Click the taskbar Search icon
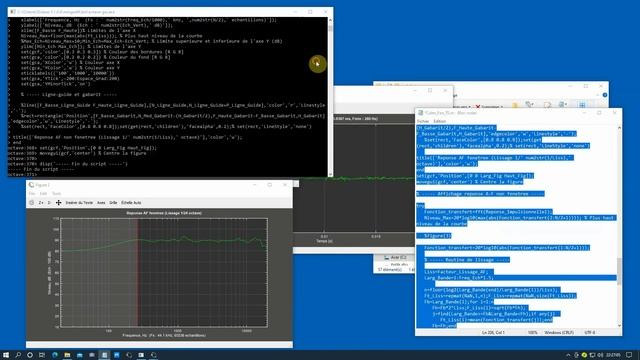Viewport: 640px width, 360px height. pos(18,355)
